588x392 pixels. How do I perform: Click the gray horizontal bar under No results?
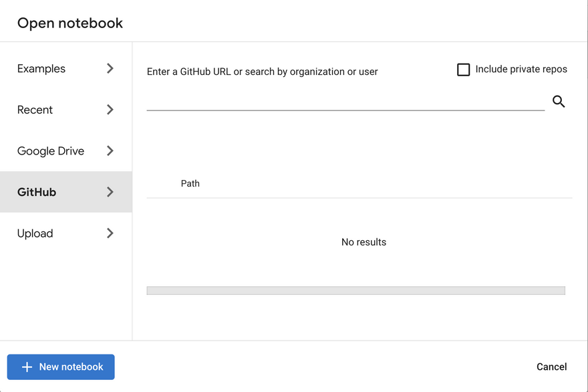[x=355, y=290]
